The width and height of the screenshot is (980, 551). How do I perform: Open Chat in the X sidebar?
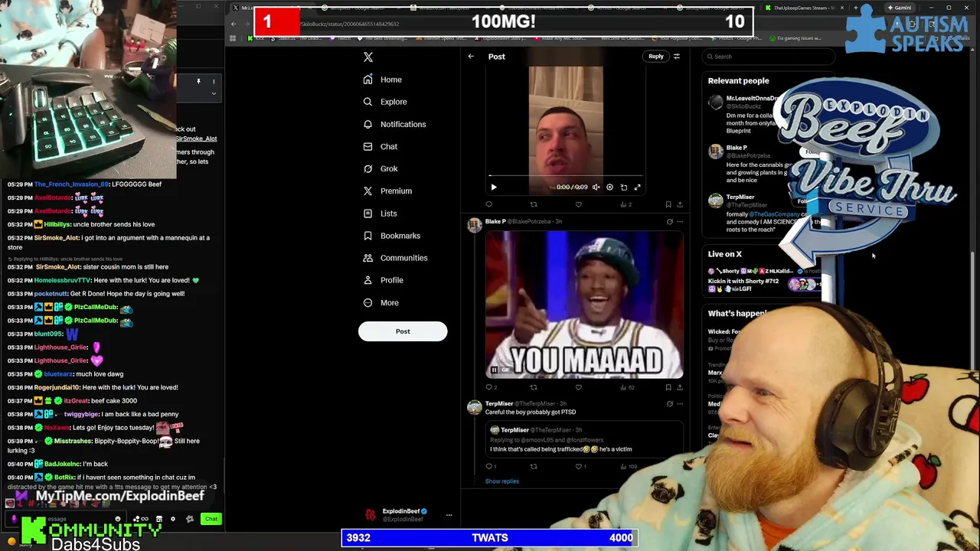381,146
